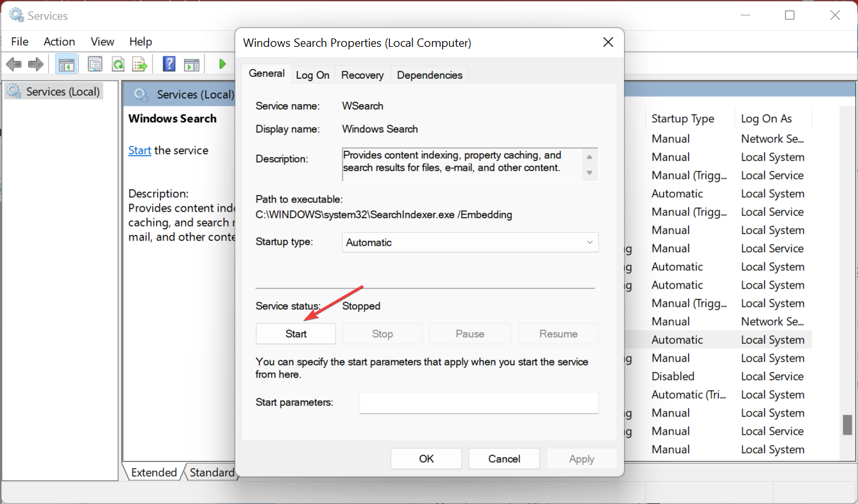Screen dimensions: 858x504
Task: Open Help using the blue question-mark icon
Action: tap(169, 64)
